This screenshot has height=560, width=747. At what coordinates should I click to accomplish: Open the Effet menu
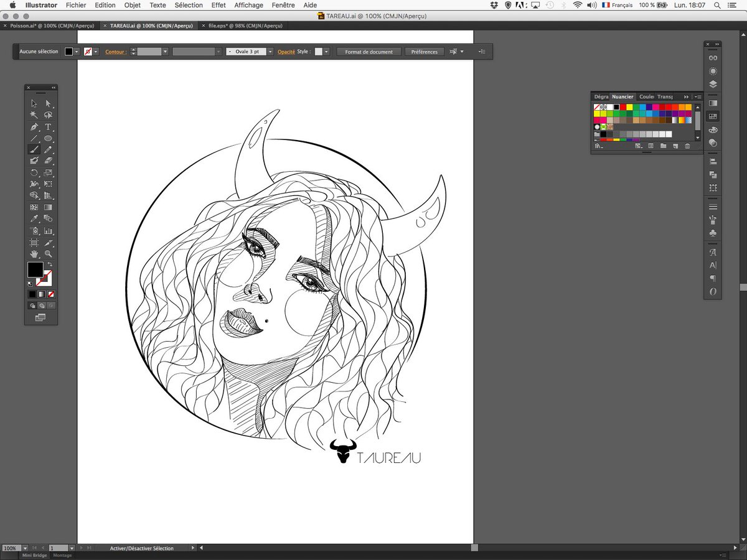pos(218,5)
